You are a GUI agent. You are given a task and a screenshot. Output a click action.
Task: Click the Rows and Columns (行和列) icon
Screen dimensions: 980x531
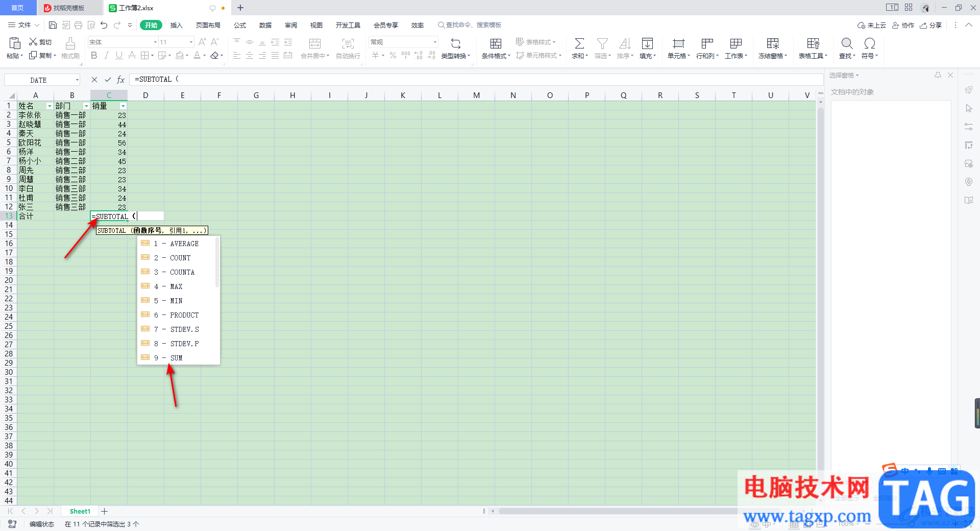(707, 43)
